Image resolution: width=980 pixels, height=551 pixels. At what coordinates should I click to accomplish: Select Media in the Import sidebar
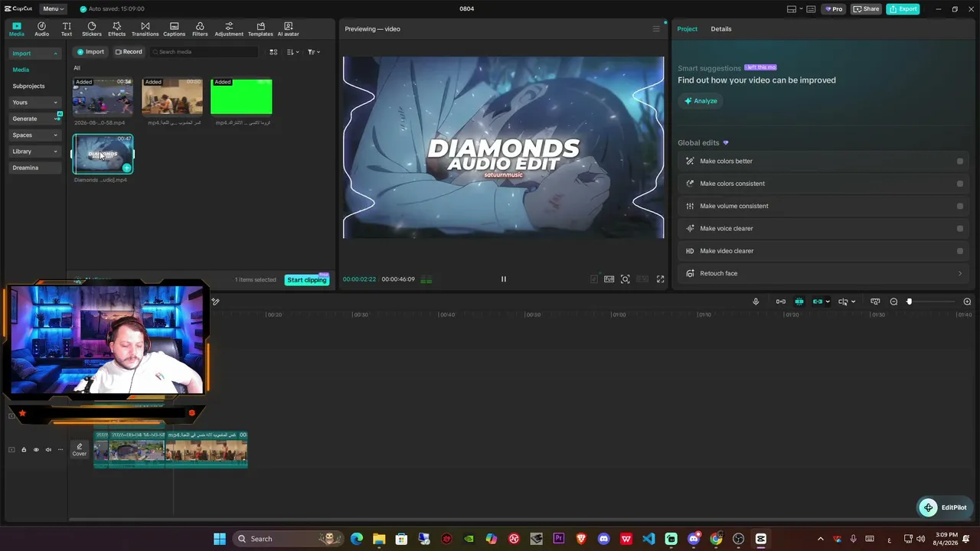pyautogui.click(x=21, y=70)
